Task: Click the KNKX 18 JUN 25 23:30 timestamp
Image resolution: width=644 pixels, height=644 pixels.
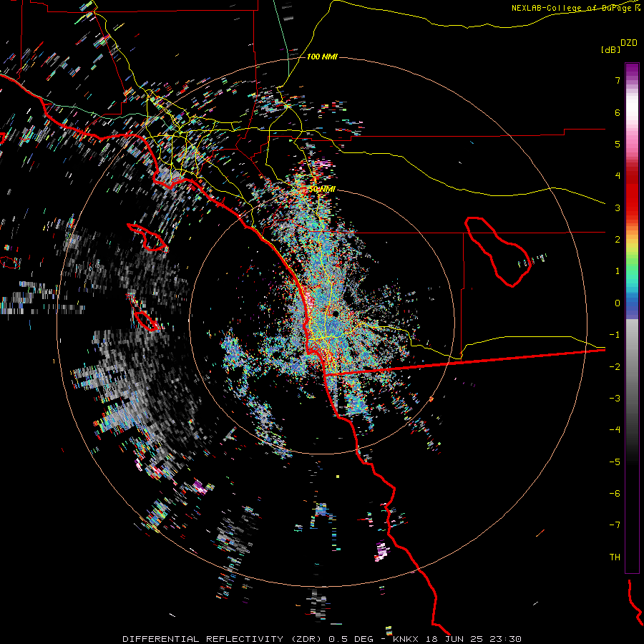Action: tap(457, 639)
